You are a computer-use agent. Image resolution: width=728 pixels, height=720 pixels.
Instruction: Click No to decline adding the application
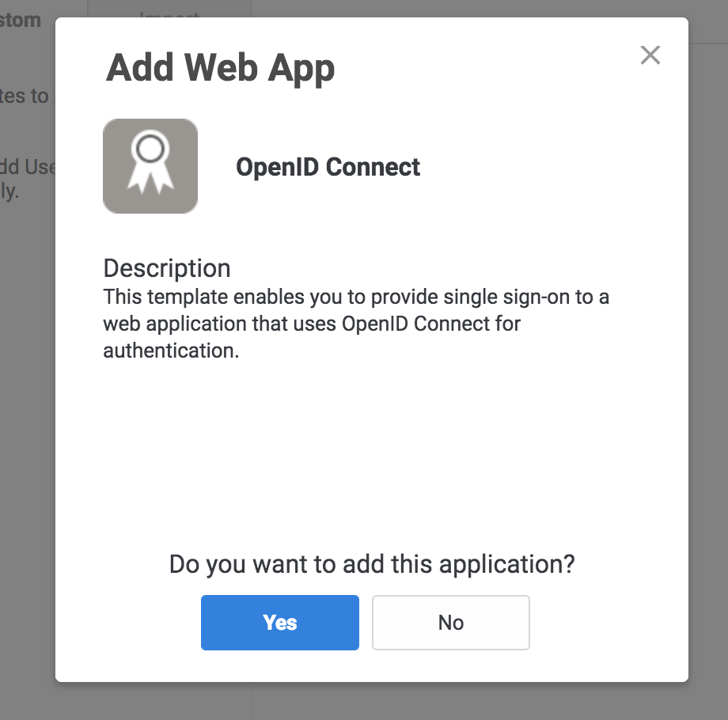coord(450,622)
